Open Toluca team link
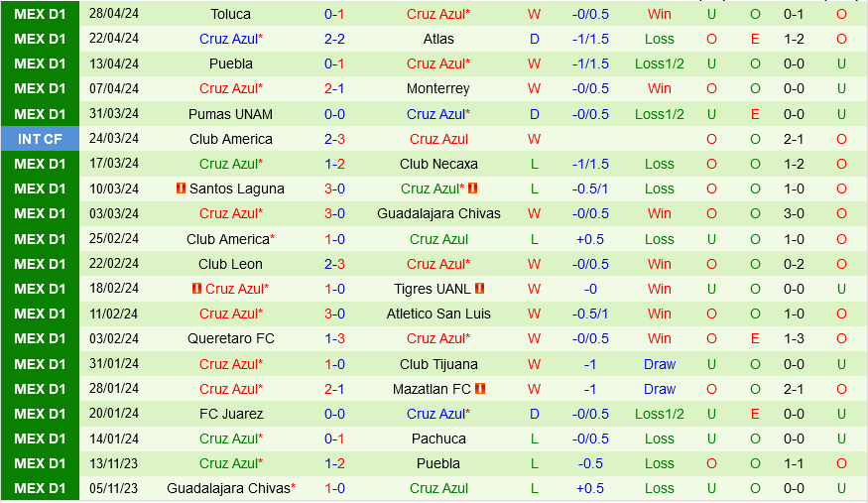This screenshot has width=868, height=503. (231, 14)
